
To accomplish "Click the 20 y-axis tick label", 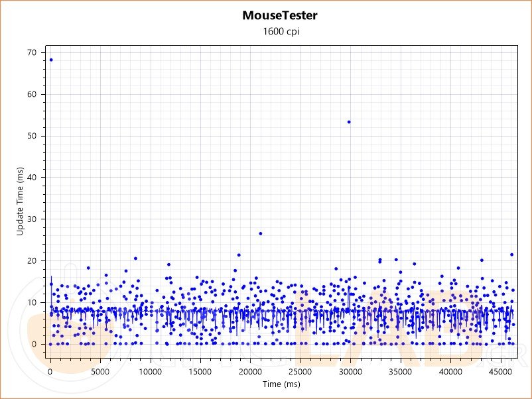I will pos(32,260).
